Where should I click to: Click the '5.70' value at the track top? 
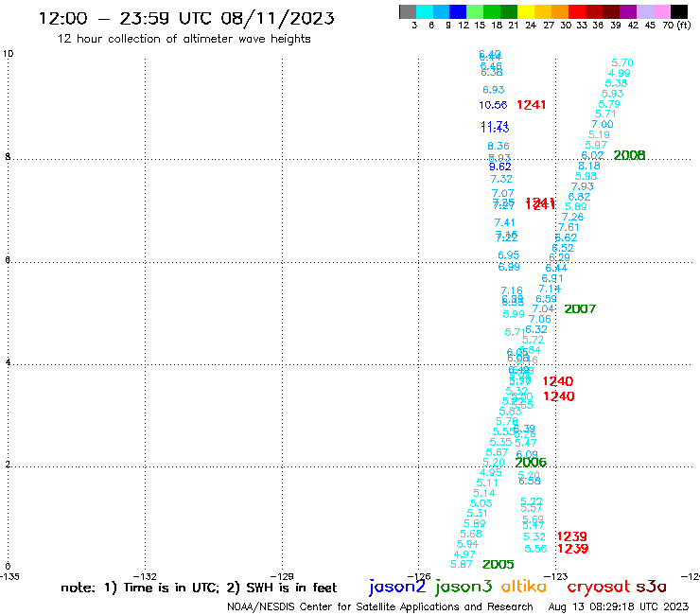tap(622, 63)
